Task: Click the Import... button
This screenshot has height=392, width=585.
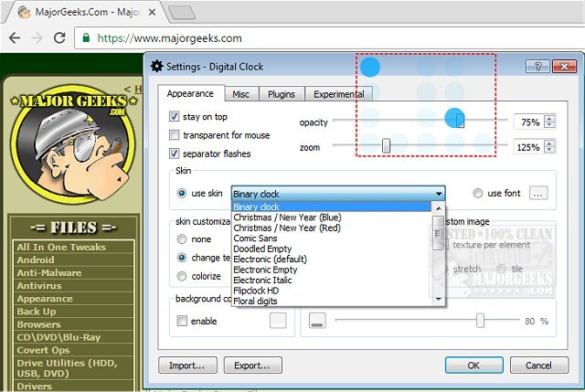Action: (x=187, y=366)
